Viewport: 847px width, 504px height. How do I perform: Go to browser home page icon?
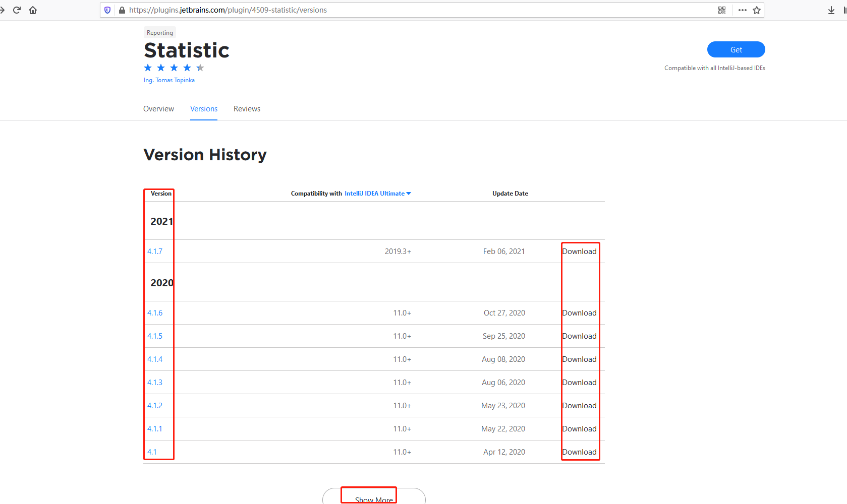[33, 10]
